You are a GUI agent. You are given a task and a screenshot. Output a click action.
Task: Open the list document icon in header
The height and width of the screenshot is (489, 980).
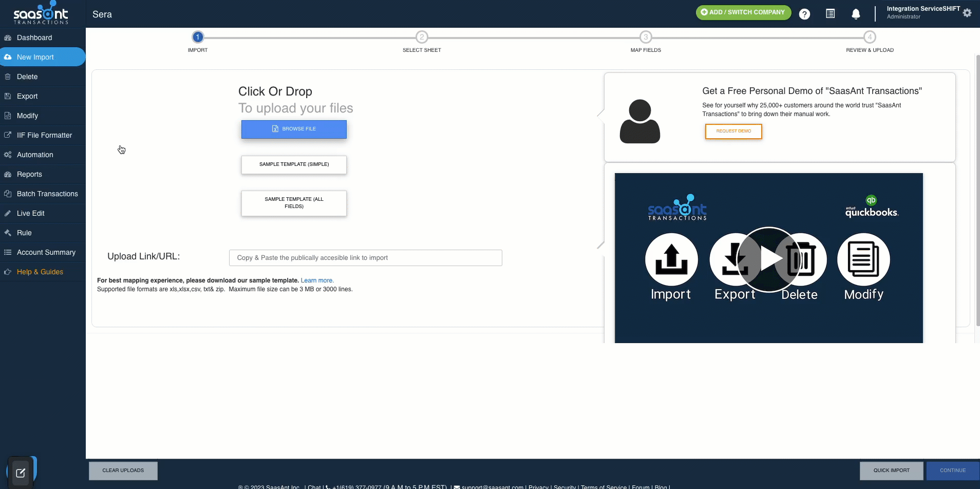[x=830, y=14]
